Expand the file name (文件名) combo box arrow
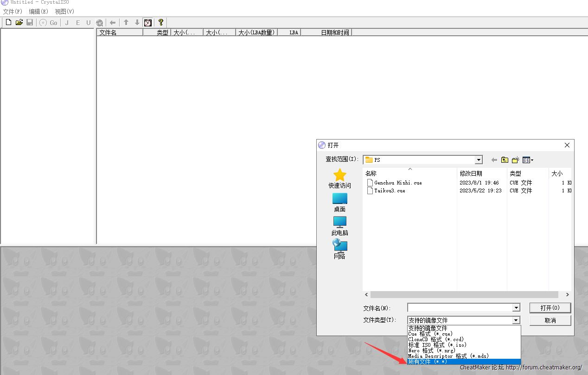 click(516, 308)
